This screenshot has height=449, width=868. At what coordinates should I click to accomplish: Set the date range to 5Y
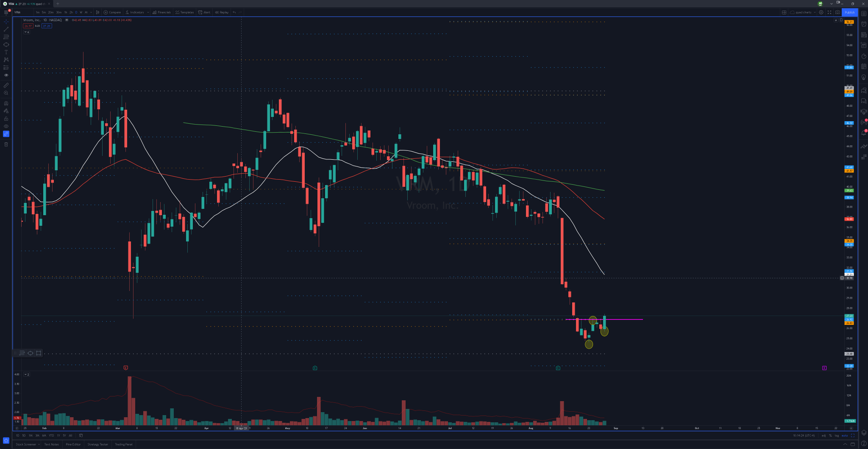pos(64,435)
